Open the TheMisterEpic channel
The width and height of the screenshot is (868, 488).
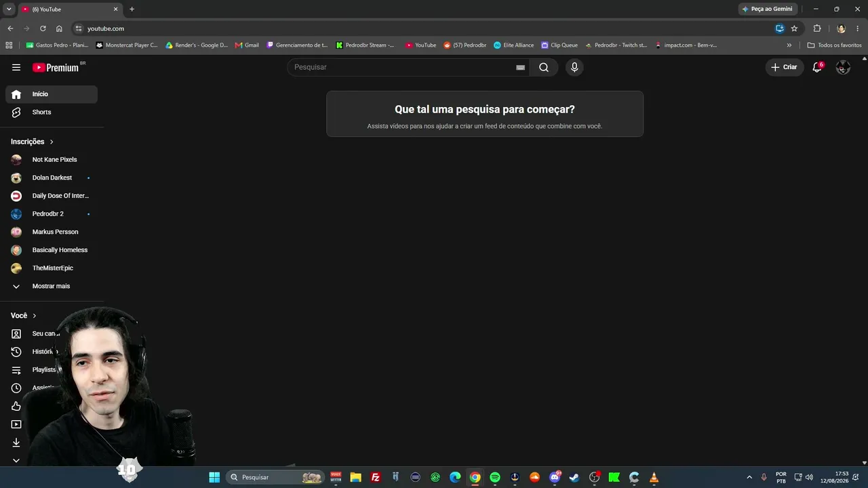click(x=52, y=268)
